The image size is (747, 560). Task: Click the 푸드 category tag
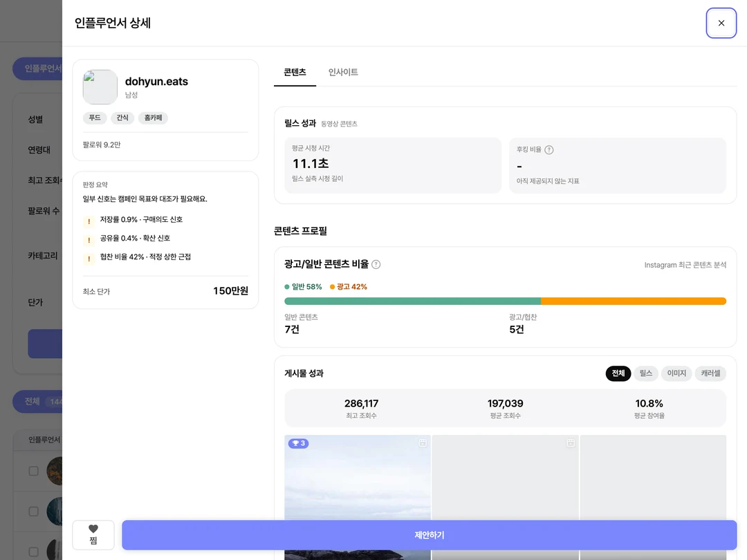click(x=95, y=118)
